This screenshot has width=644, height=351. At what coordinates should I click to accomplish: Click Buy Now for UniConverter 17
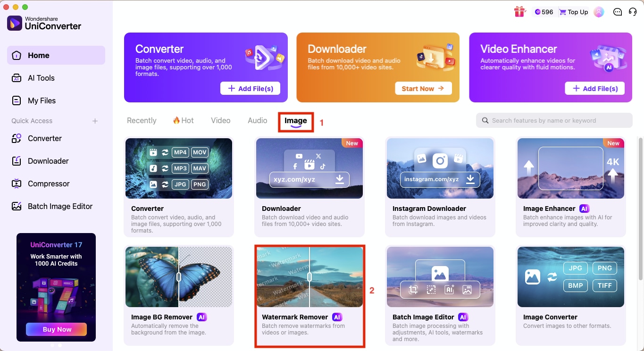point(56,329)
